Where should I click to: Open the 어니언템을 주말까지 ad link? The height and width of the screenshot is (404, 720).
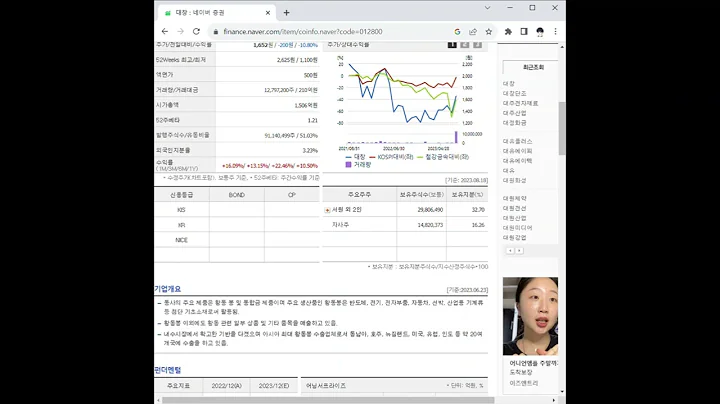pos(534,363)
